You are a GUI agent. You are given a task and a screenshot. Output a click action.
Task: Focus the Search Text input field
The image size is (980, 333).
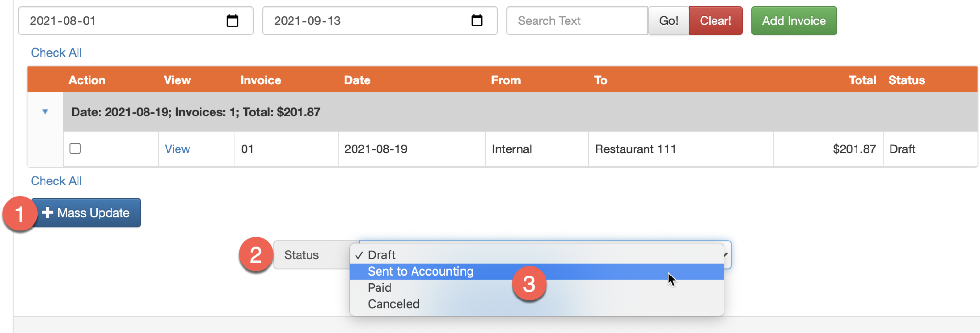pos(577,21)
